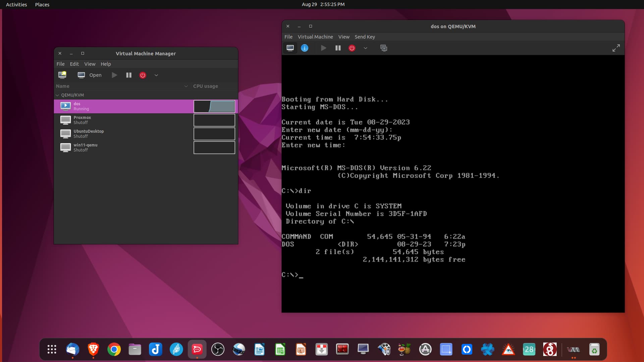Open manage VM snapshots icon

tap(384, 48)
